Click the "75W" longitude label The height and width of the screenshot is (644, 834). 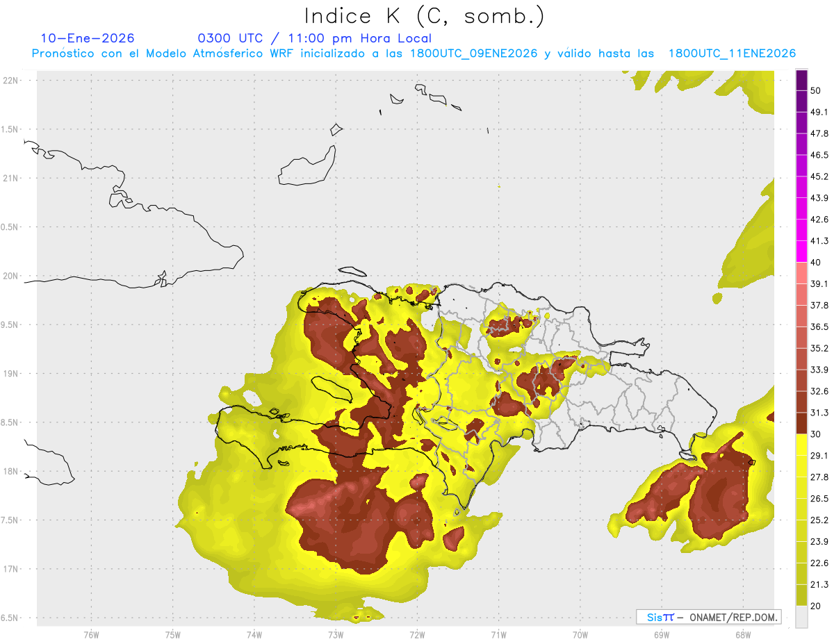point(173,635)
